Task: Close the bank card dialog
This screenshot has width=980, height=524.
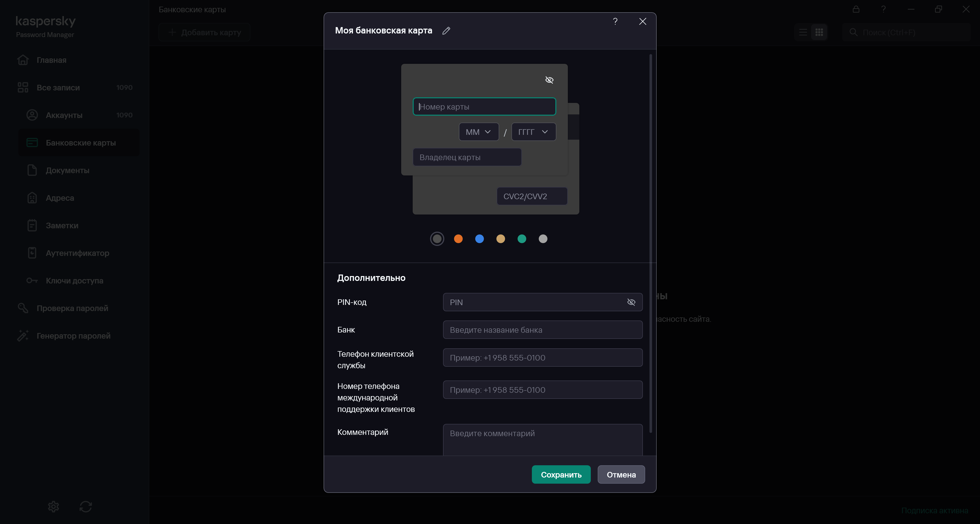Action: pos(643,21)
